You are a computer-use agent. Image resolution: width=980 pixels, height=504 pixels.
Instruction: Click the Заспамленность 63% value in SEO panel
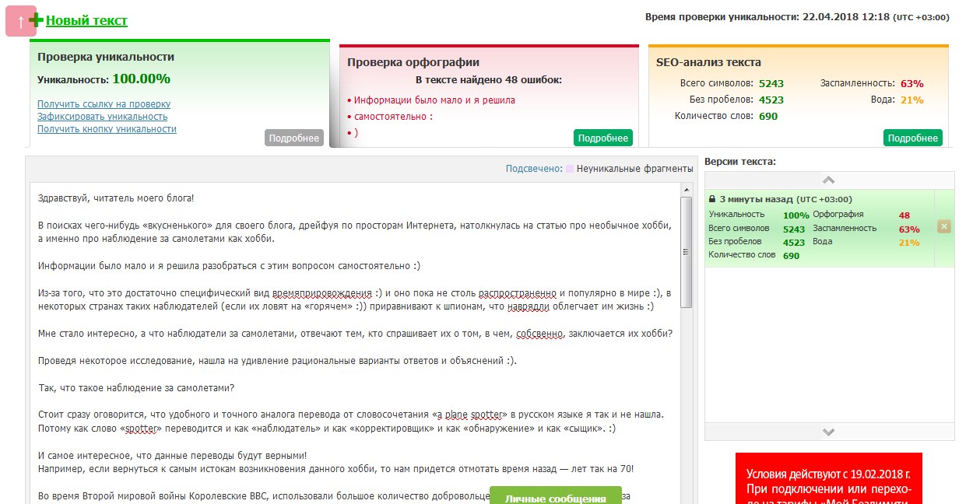pos(912,84)
